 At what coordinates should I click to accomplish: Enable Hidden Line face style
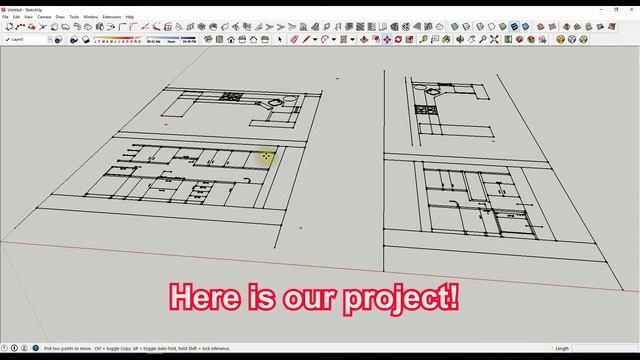491,27
